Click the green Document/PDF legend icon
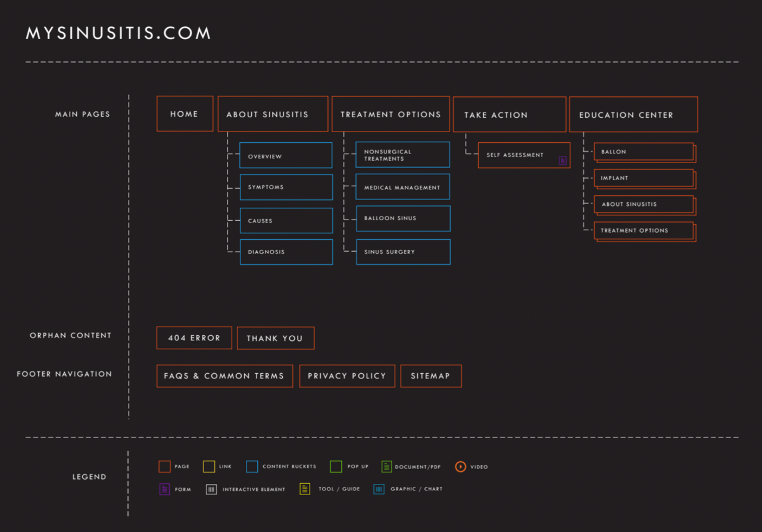 [387, 467]
